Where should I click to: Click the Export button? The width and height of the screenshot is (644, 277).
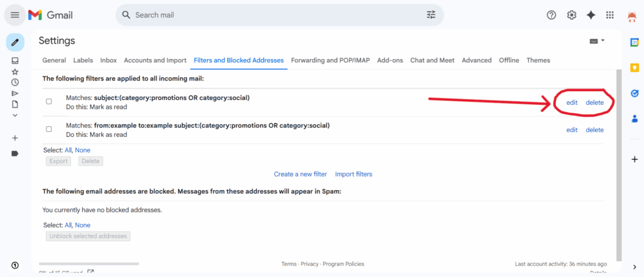pos(58,161)
